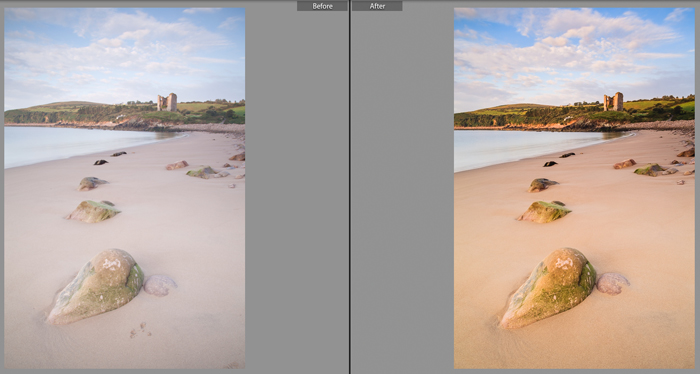Click the green hillside in the After image

(574, 113)
